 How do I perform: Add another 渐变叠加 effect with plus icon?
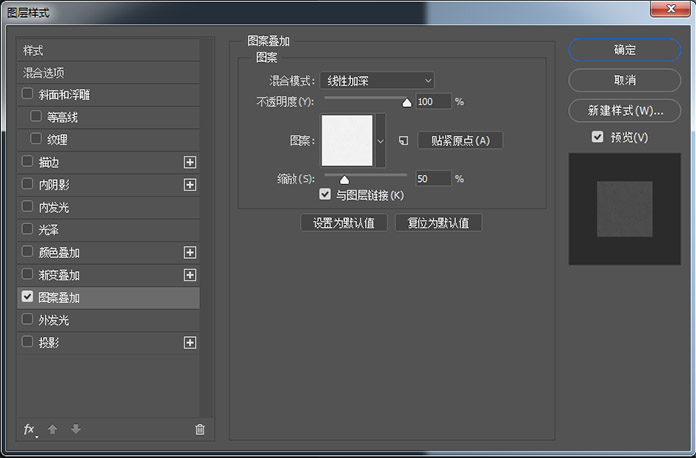click(190, 275)
